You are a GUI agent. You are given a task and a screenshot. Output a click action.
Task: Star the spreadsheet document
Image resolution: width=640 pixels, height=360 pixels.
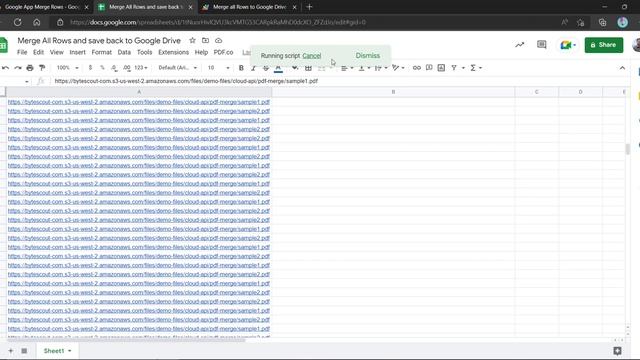pyautogui.click(x=192, y=40)
